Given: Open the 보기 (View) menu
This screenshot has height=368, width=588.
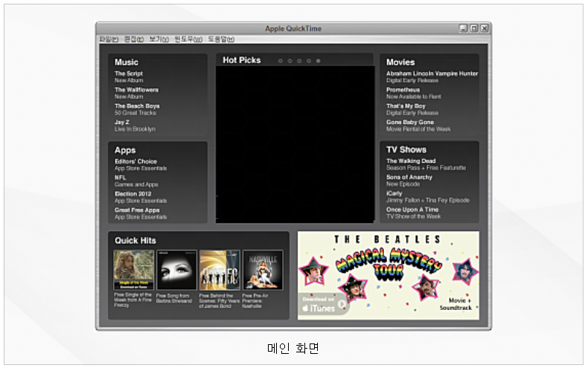Looking at the screenshot, I should (159, 39).
